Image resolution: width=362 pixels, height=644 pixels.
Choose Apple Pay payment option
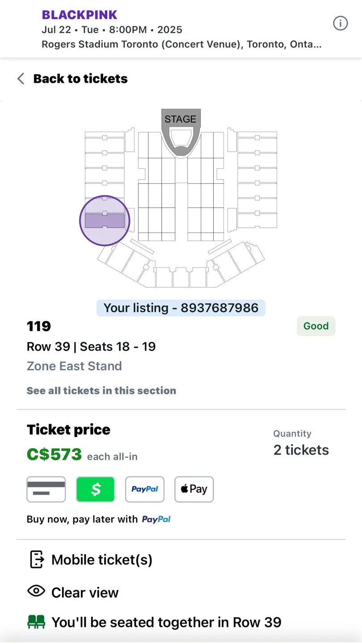click(194, 489)
